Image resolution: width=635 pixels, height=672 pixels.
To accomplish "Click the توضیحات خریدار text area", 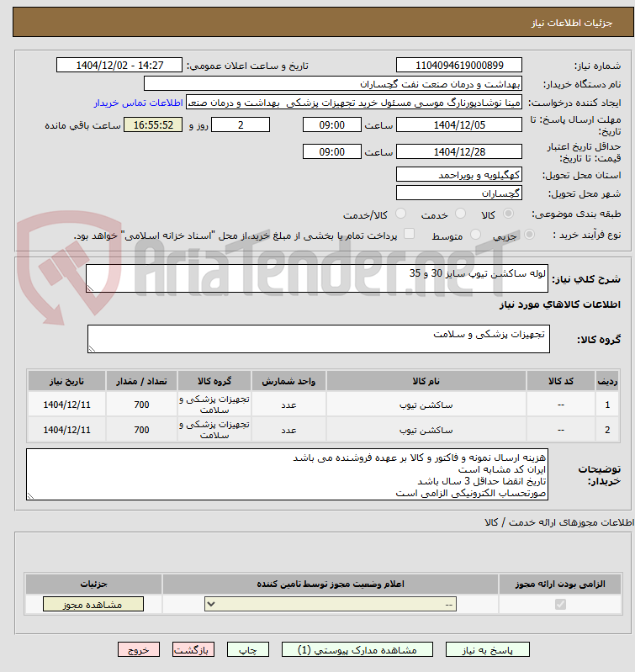I will click(x=287, y=474).
